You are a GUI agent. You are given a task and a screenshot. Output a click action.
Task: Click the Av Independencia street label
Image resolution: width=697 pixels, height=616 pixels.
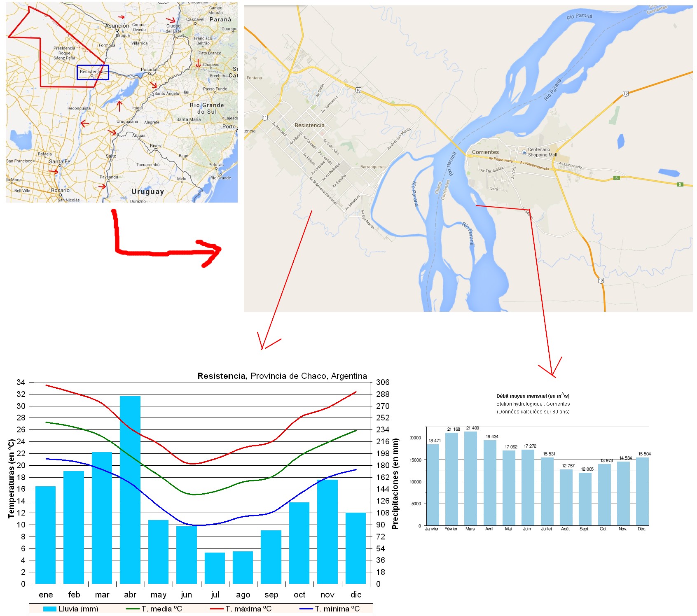coord(534,166)
